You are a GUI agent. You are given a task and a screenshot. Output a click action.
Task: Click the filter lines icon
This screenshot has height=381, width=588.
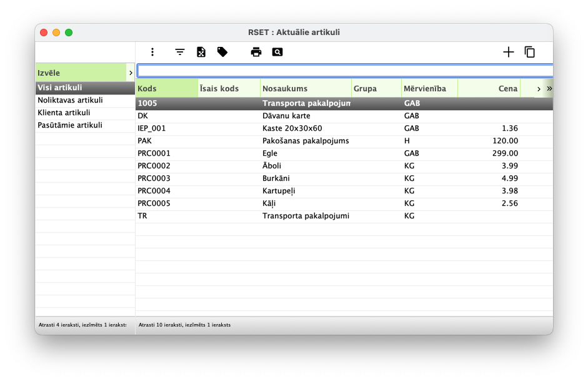pyautogui.click(x=180, y=53)
